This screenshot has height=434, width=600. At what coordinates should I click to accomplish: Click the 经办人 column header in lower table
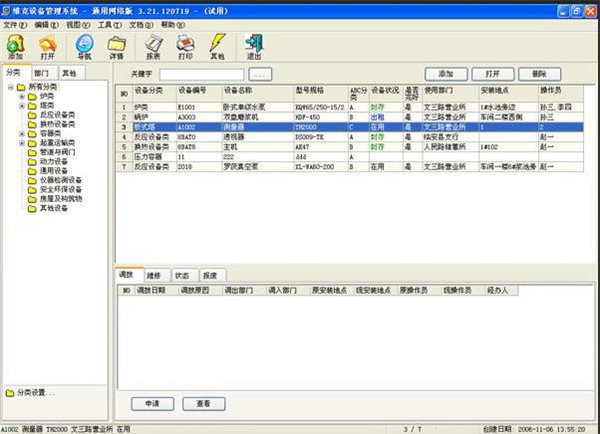point(502,290)
